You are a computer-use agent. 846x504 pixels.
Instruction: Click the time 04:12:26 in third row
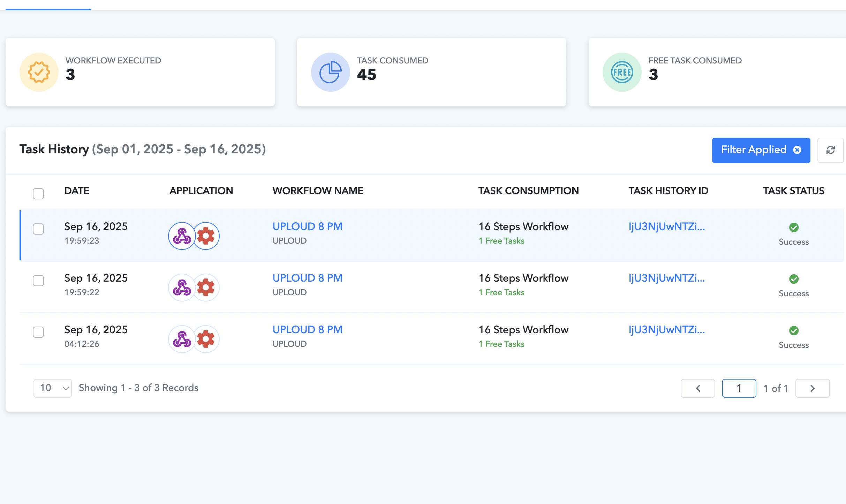tap(82, 344)
